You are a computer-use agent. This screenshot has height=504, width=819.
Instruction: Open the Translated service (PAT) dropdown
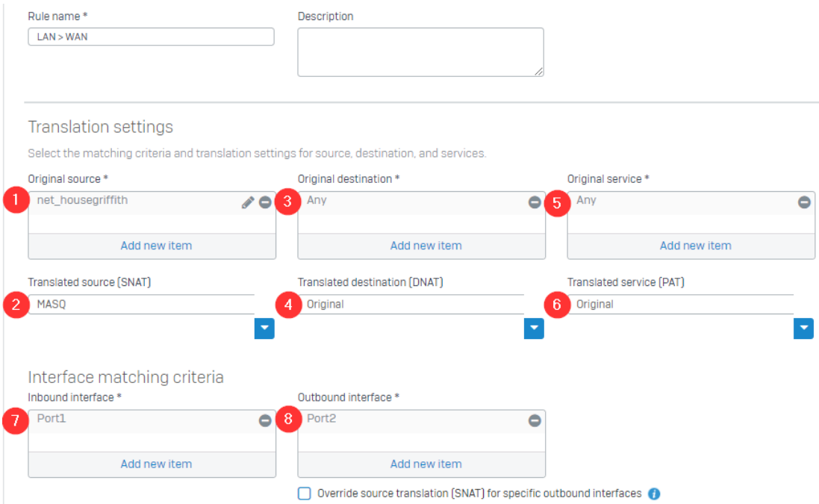pos(803,329)
